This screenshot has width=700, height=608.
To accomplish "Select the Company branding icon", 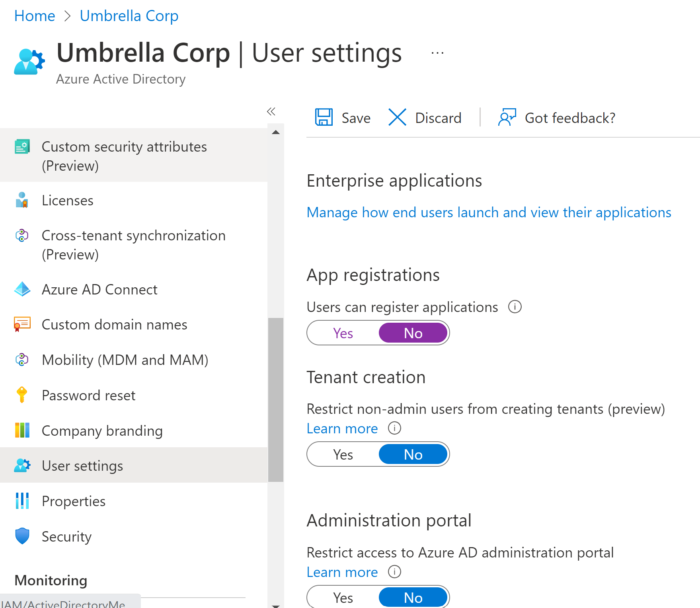I will (x=22, y=430).
